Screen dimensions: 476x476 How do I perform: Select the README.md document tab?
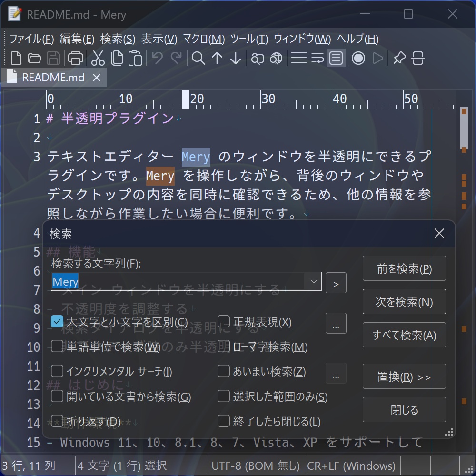point(53,78)
